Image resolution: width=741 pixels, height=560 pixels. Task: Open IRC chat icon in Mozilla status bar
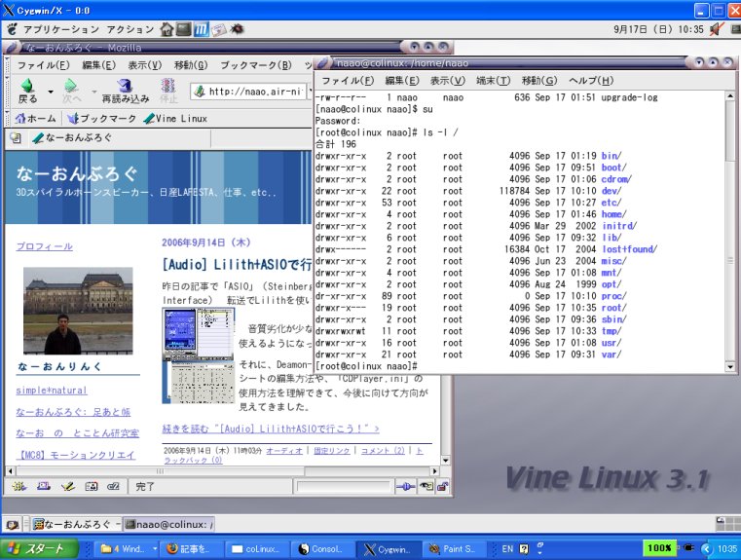click(x=113, y=486)
